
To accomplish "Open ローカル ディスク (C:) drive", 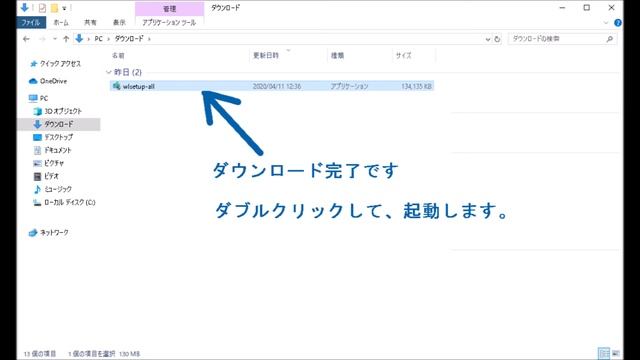I will [x=64, y=202].
